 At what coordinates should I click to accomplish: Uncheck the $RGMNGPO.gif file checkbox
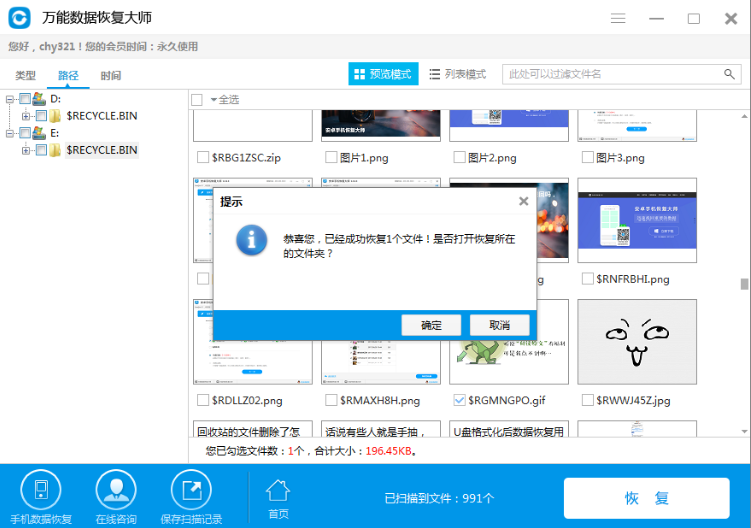coord(459,400)
